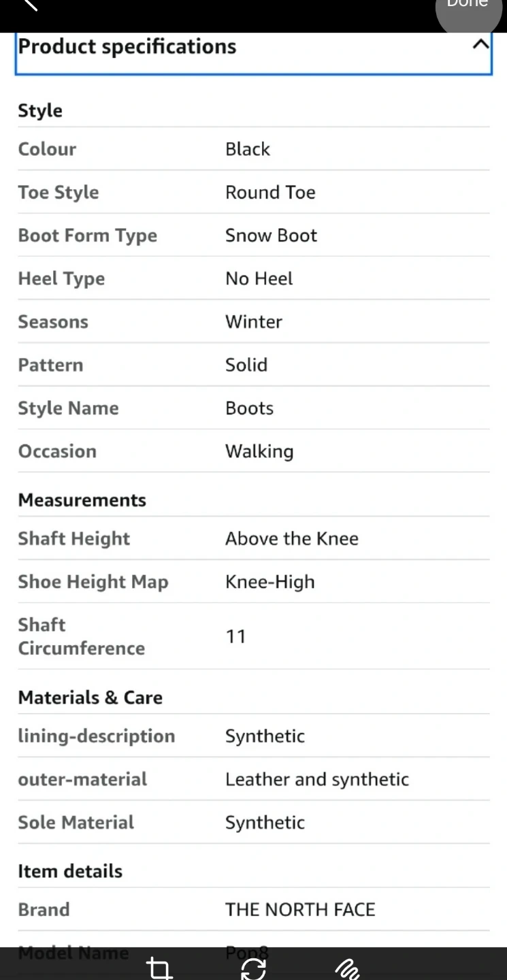Tap the rotate refresh icon

click(x=253, y=968)
